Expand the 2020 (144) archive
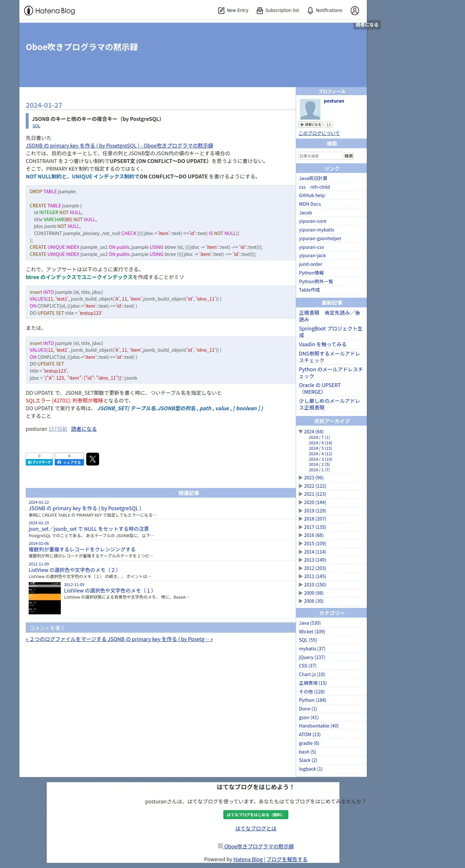Screen dimensions: 465x868 coord(301,502)
